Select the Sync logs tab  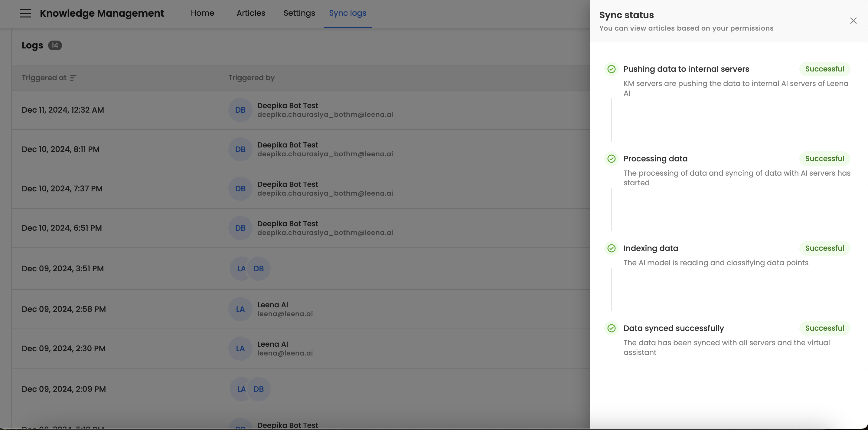click(348, 13)
